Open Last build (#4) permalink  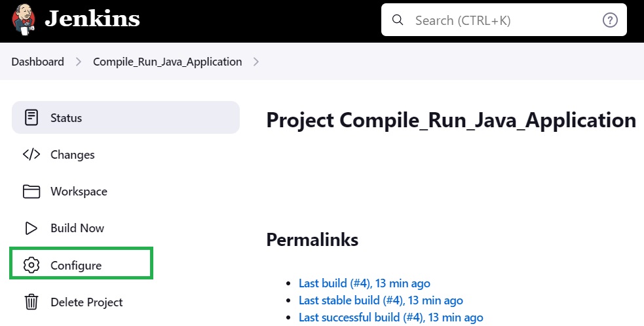364,283
